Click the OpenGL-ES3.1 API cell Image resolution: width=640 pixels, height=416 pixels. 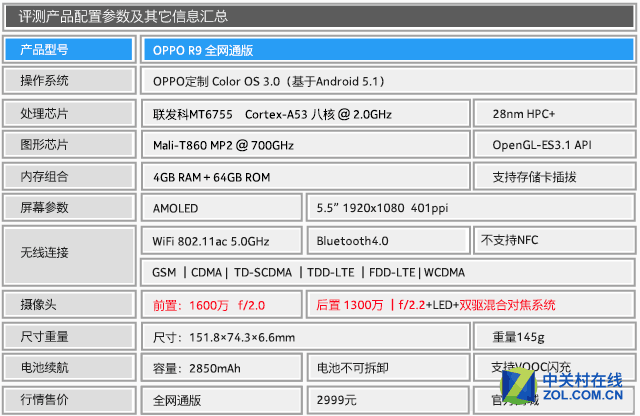click(552, 145)
